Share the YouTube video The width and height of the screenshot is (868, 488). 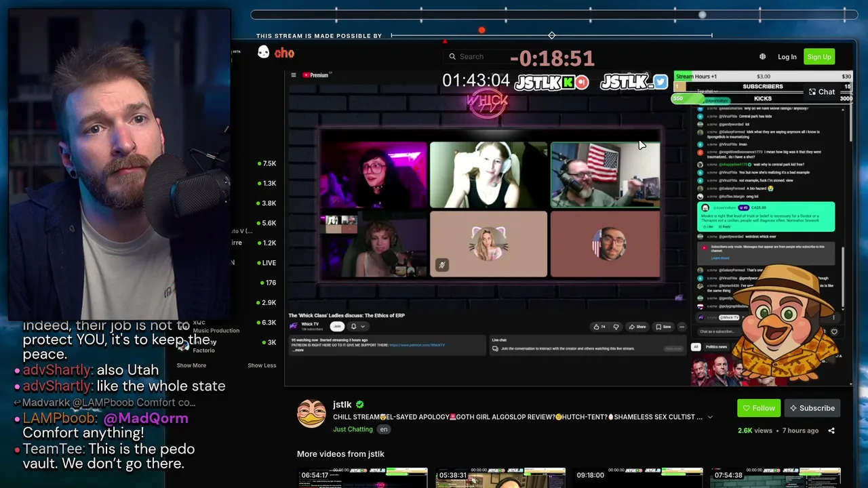(x=637, y=327)
